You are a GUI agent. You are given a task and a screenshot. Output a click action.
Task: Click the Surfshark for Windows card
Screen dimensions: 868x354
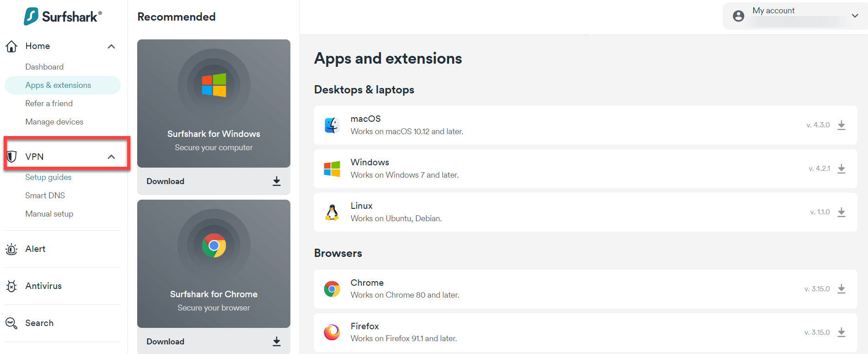(x=214, y=103)
